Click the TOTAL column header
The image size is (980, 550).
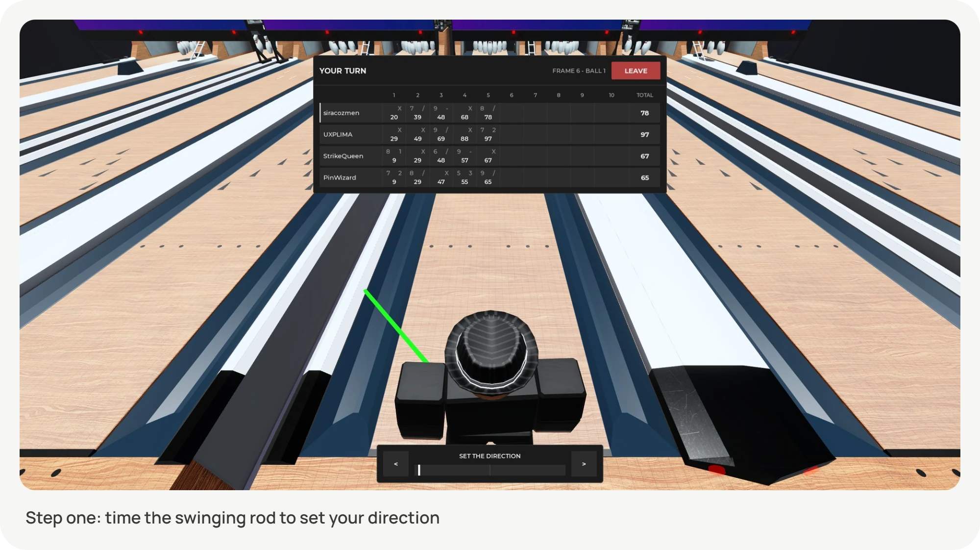tap(644, 95)
